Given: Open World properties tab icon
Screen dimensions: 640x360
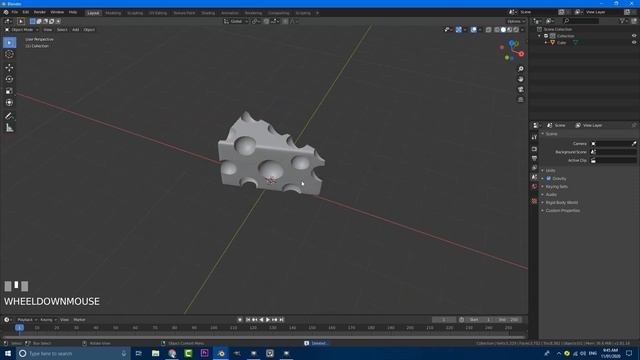Looking at the screenshot, I should [534, 187].
